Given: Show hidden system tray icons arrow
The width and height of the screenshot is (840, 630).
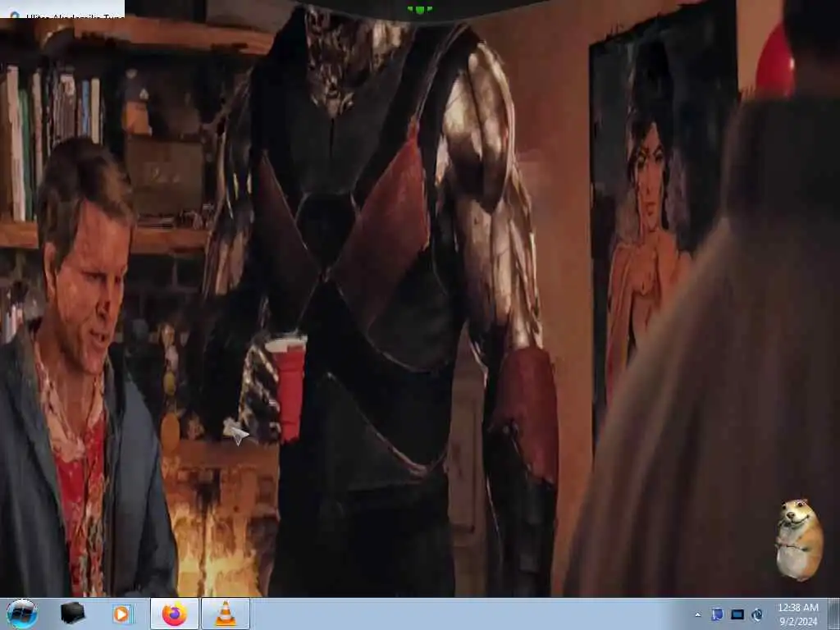Looking at the screenshot, I should pyautogui.click(x=697, y=614).
